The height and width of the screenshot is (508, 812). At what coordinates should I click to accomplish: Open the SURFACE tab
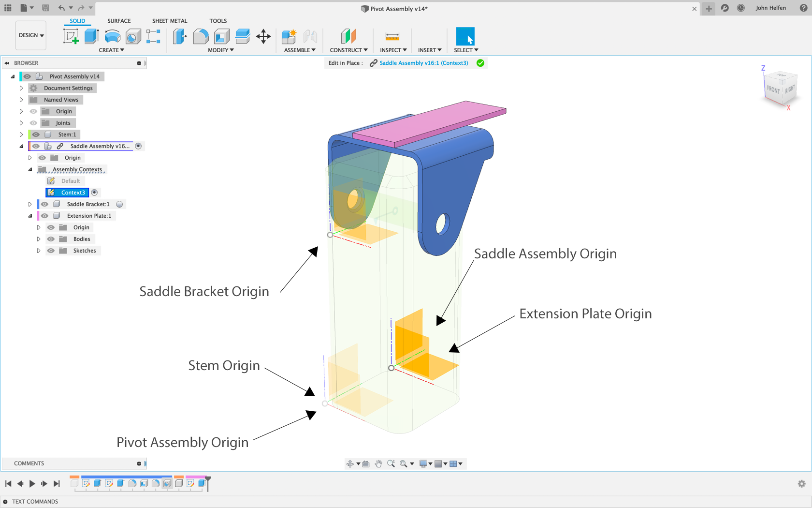coord(119,21)
